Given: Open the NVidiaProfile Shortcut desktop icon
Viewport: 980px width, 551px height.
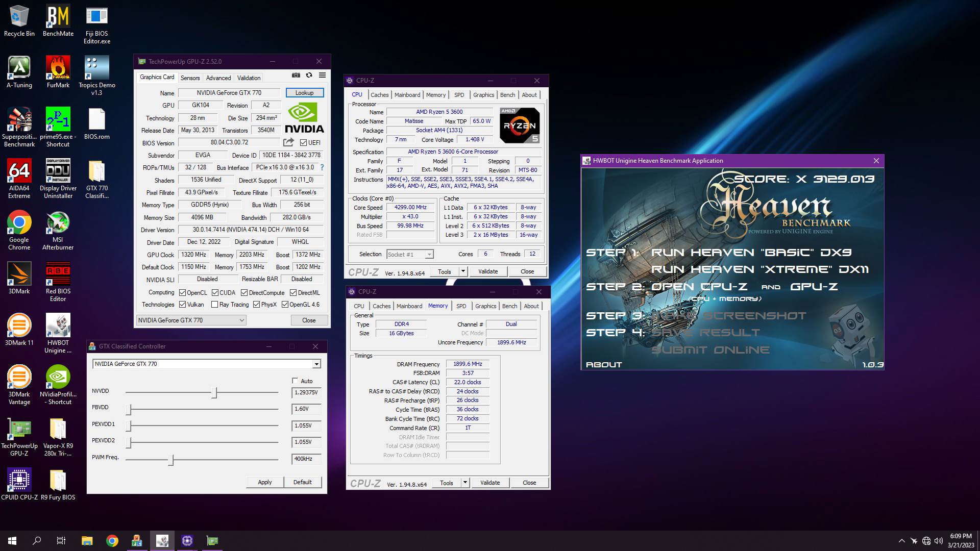Looking at the screenshot, I should (x=58, y=385).
